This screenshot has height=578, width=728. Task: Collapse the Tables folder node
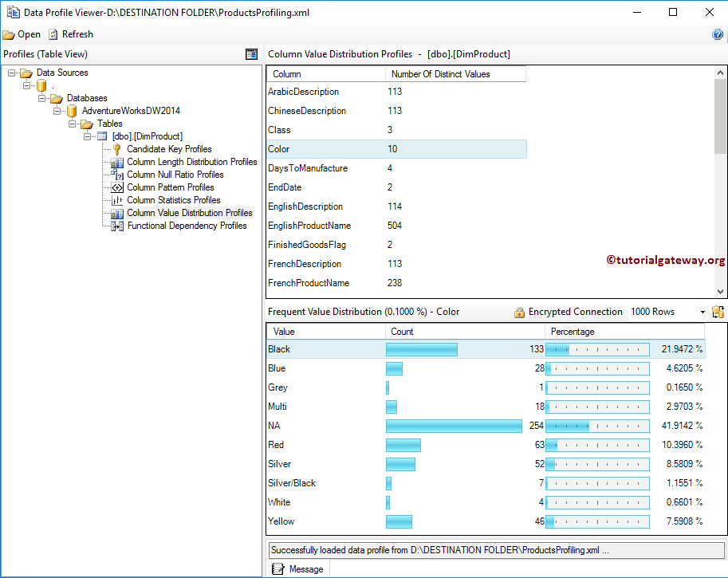click(73, 124)
